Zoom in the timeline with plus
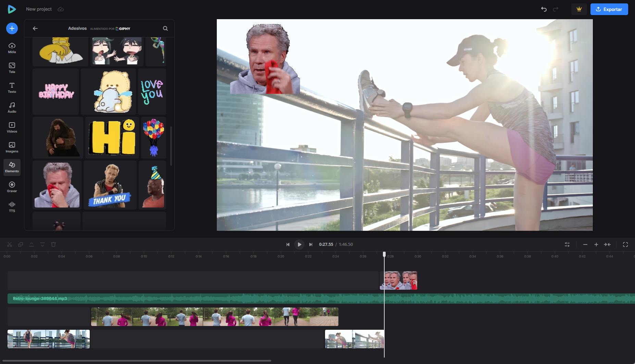Screen dimensions: 635x364 click(596, 244)
